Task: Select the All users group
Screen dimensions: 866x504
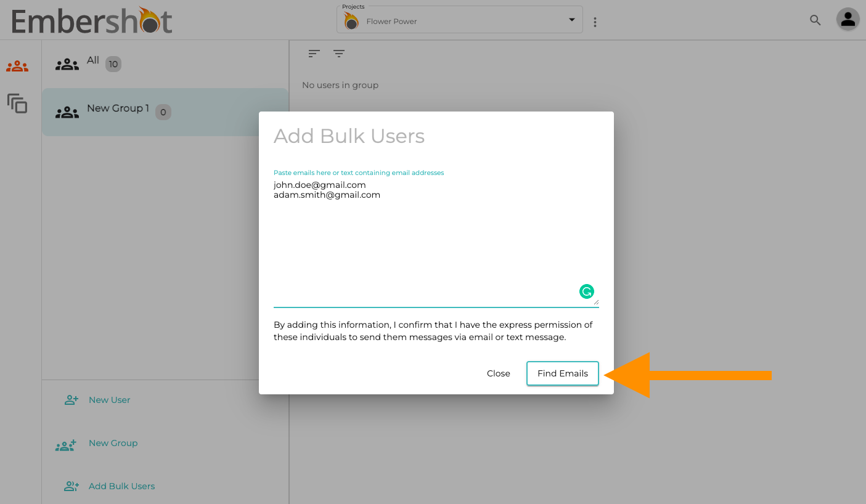Action: tap(165, 64)
